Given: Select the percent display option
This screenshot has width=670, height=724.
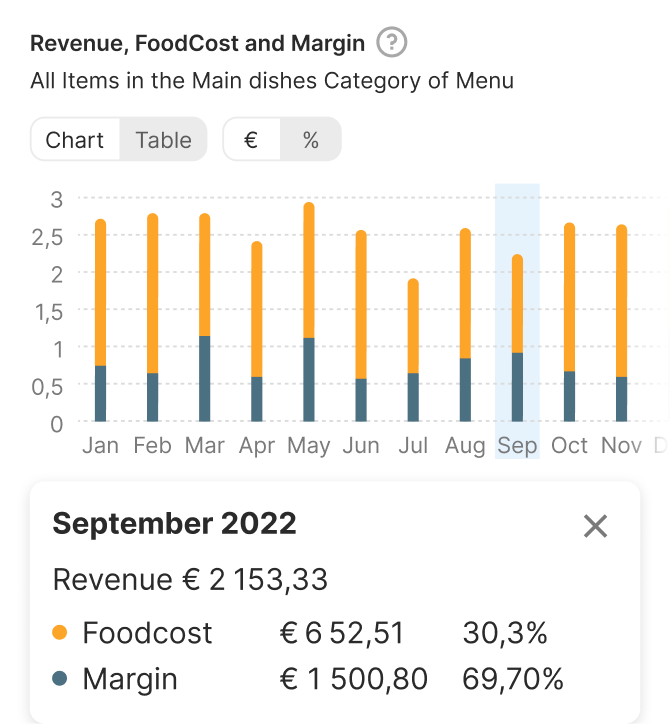Looking at the screenshot, I should (x=311, y=140).
